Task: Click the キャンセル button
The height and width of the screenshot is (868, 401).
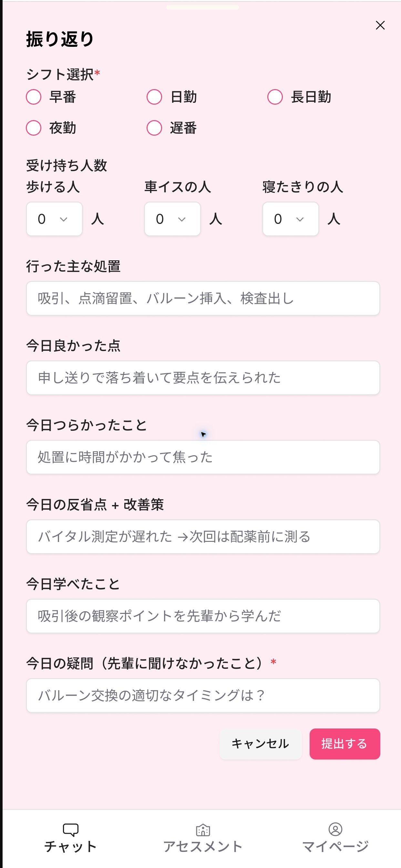Action: (261, 744)
